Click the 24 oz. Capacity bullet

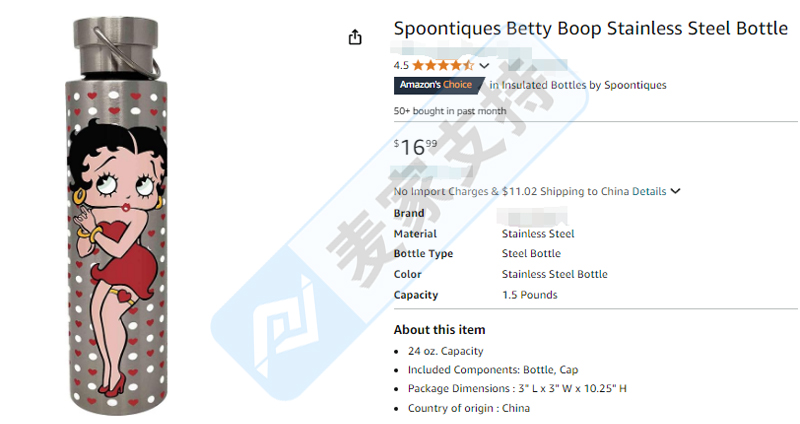[445, 351]
